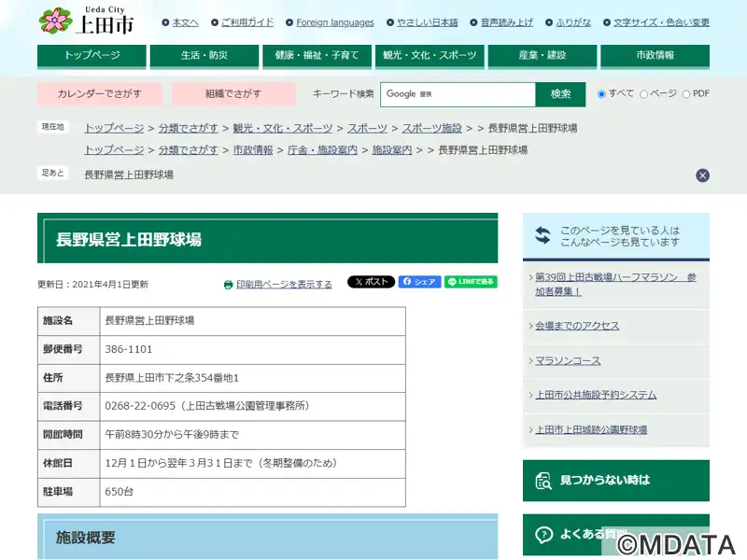
Task: Select the すべて search radio button
Action: tap(601, 94)
